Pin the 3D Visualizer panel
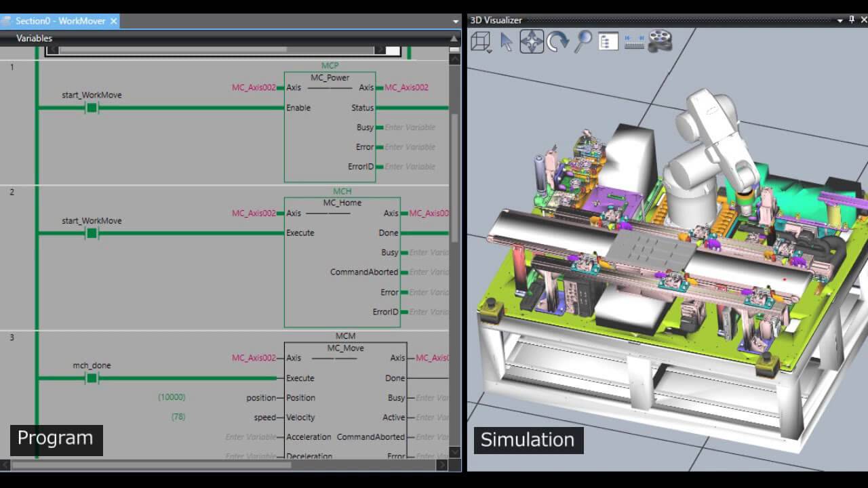 852,20
